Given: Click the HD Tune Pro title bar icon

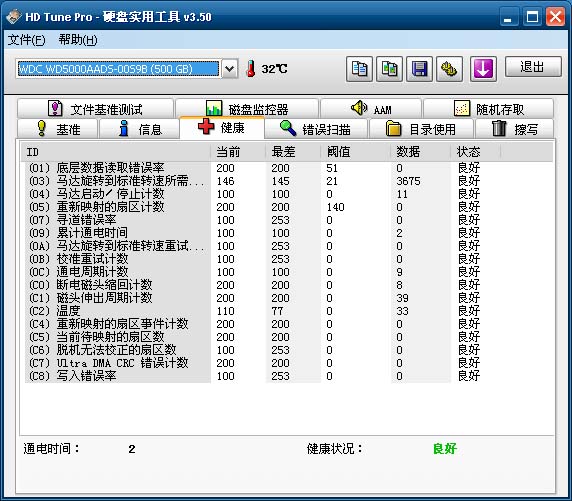Looking at the screenshot, I should click(x=14, y=17).
